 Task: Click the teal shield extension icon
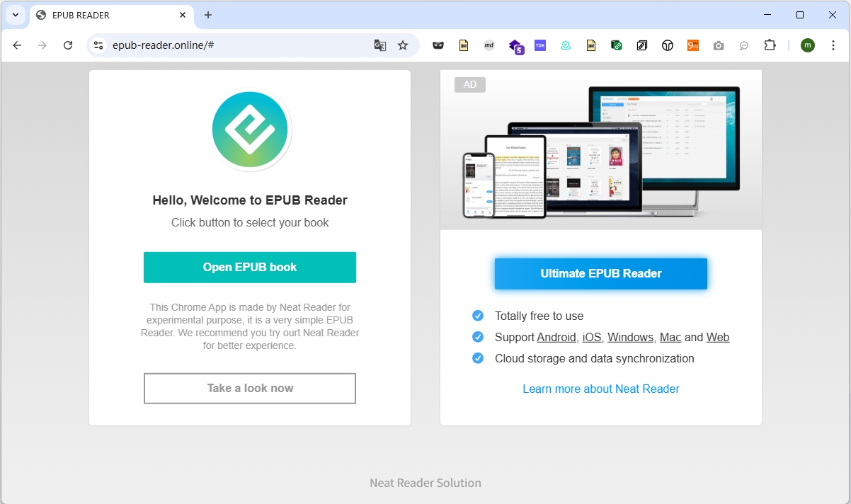[x=566, y=45]
